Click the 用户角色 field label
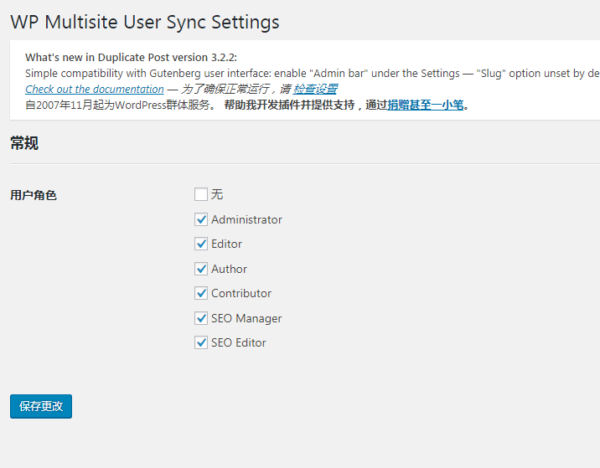This screenshot has height=468, width=600. click(x=34, y=195)
